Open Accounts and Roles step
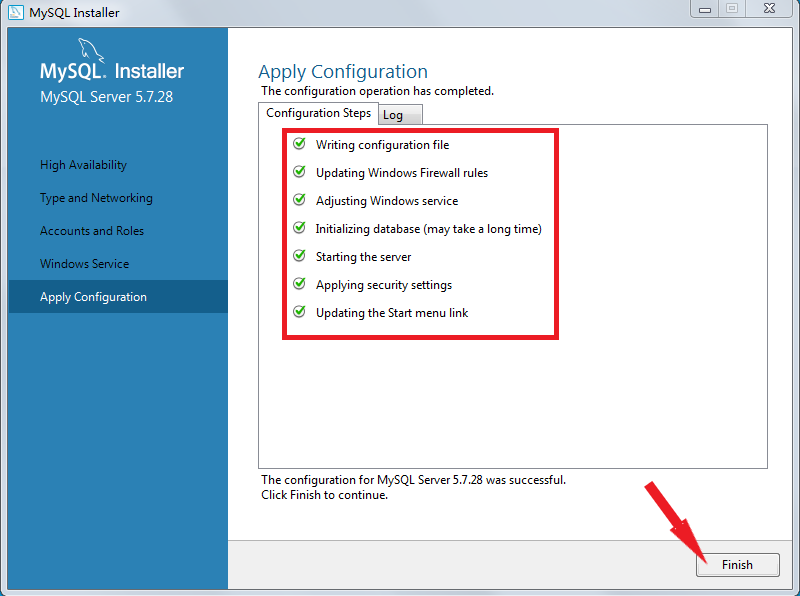The image size is (800, 596). click(x=92, y=231)
